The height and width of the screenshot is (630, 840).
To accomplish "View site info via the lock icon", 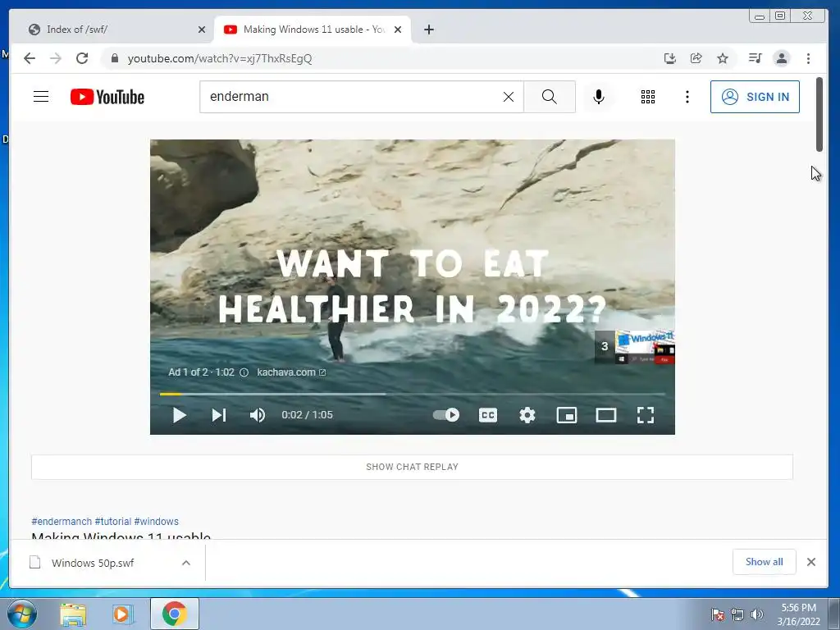I will point(115,58).
